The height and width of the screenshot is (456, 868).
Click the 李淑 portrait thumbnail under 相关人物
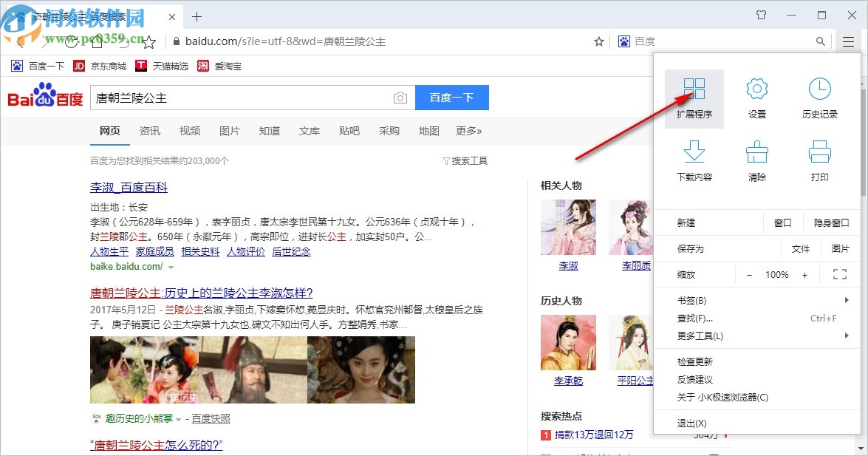(568, 226)
